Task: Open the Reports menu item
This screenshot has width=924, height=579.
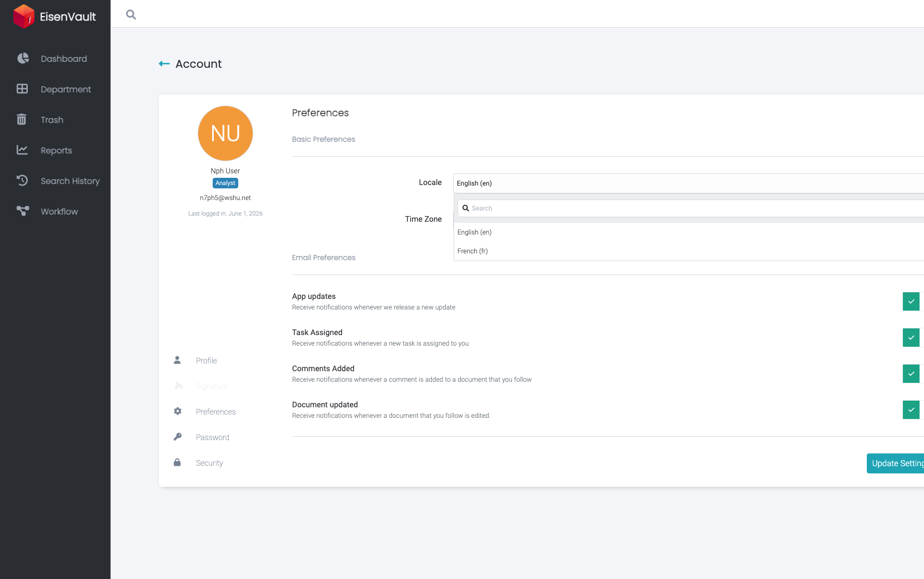Action: coord(56,150)
